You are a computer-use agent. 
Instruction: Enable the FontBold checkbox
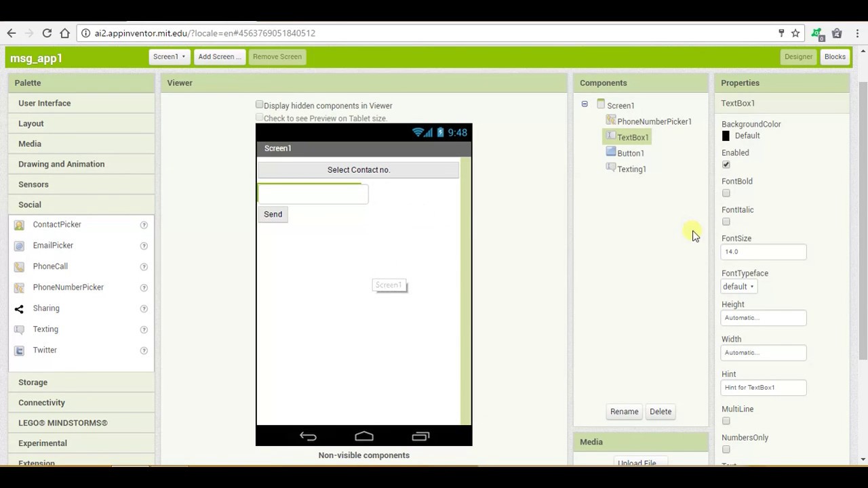click(x=726, y=193)
